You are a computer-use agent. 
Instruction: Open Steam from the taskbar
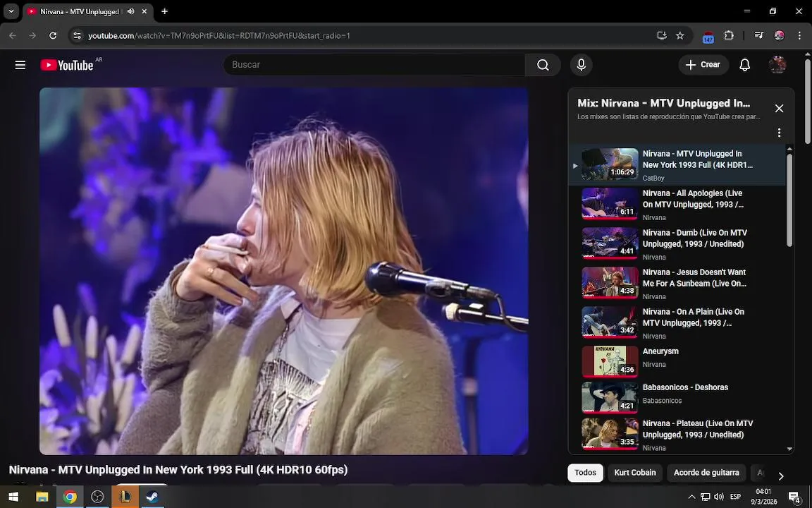click(152, 497)
